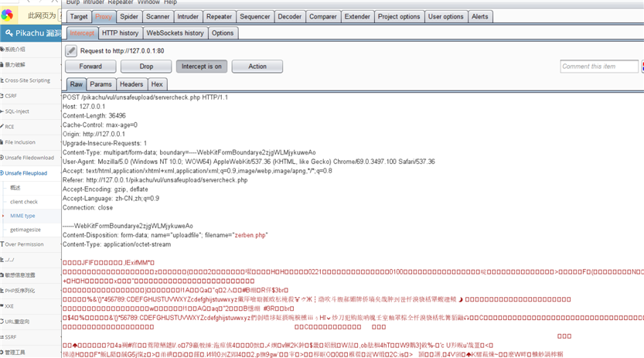
Task: Select the Intercept sub-tab
Action: point(82,32)
